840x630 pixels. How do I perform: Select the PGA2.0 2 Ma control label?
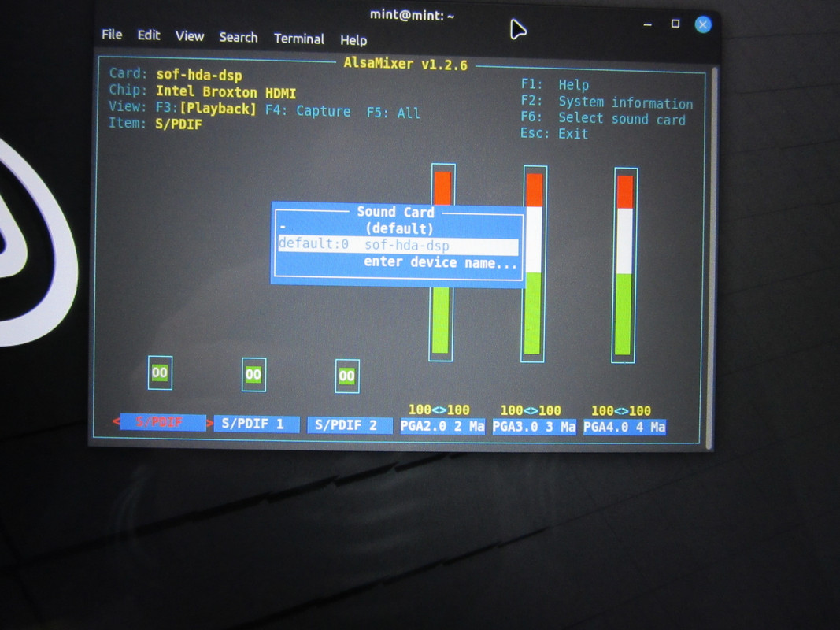(442, 426)
